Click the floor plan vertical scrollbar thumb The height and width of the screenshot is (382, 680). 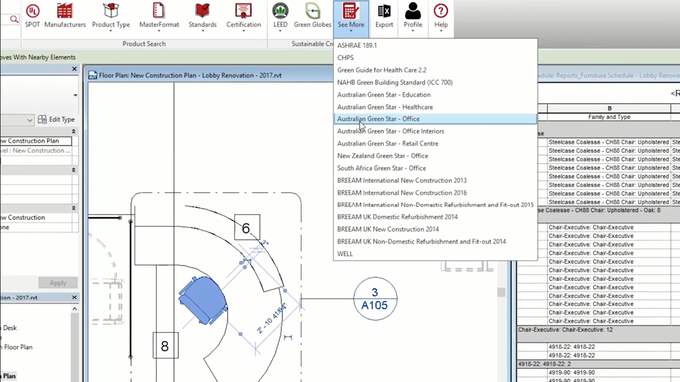pos(501,292)
